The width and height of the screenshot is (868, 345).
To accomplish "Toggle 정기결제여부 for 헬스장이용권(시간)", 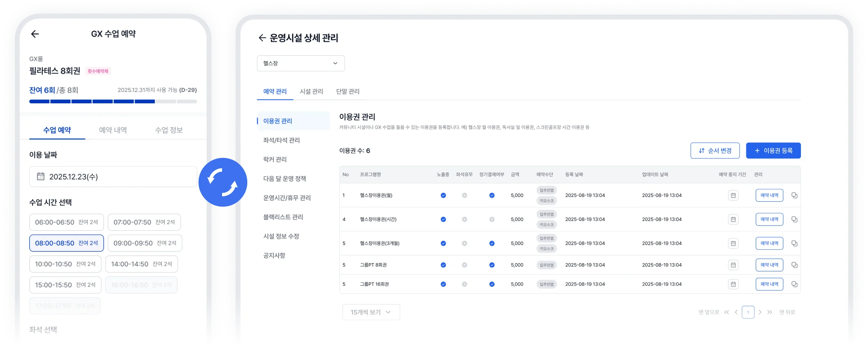I will (492, 219).
